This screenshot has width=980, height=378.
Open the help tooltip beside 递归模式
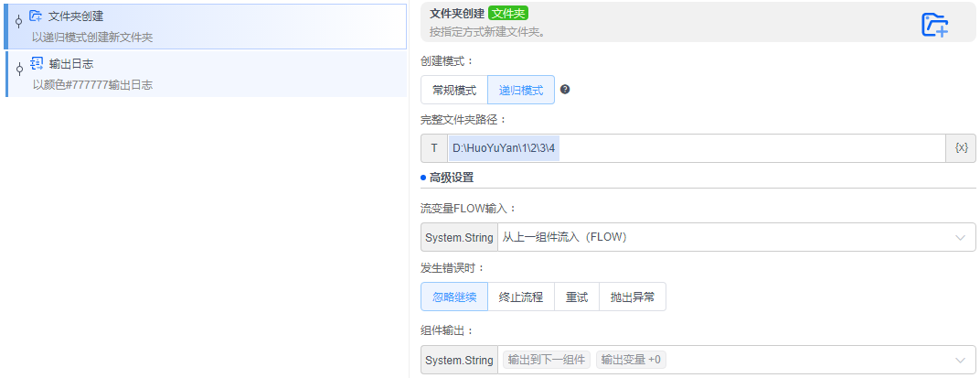(x=565, y=90)
